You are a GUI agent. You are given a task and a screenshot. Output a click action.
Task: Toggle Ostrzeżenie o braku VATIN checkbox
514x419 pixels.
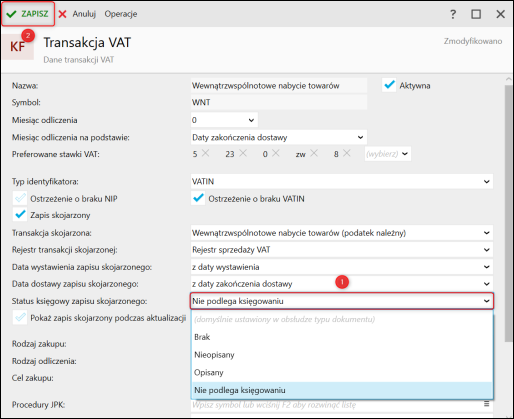(x=198, y=198)
